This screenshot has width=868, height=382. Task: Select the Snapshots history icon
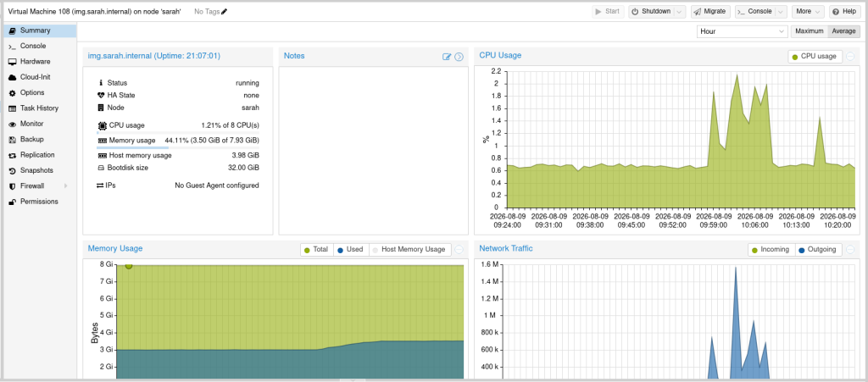[x=12, y=171]
